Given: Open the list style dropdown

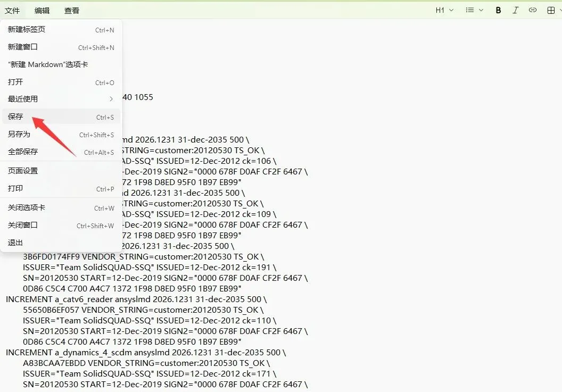Looking at the screenshot, I should tap(475, 11).
